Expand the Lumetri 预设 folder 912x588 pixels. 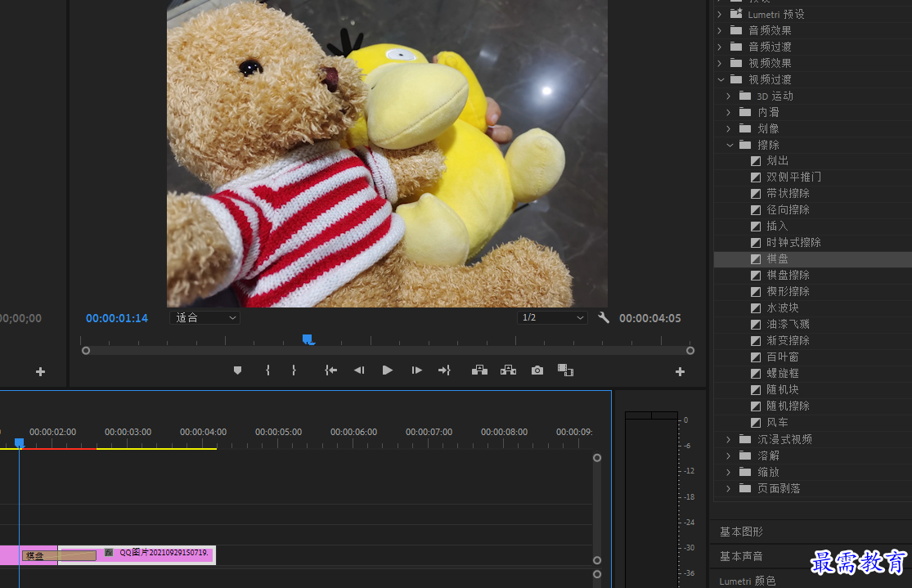(x=720, y=14)
